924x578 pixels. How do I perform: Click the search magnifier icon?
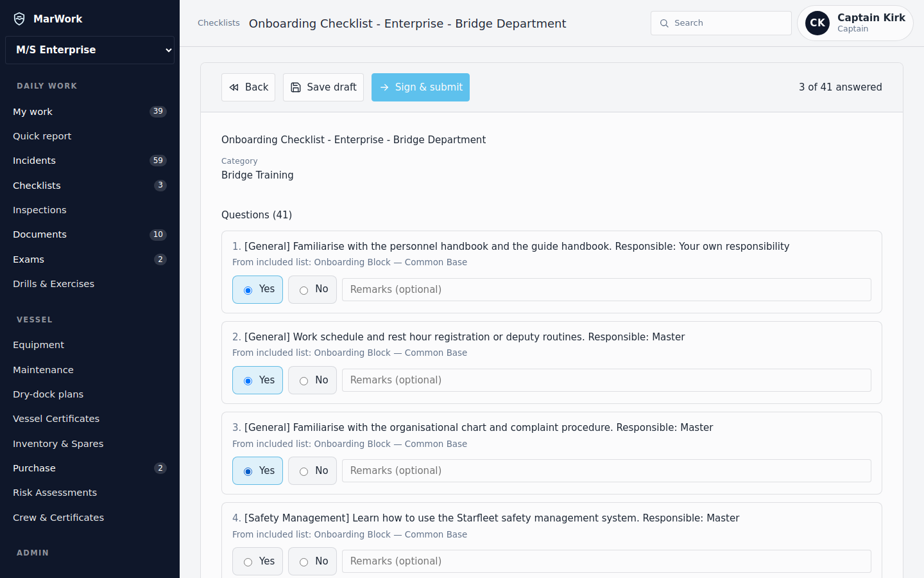(x=664, y=23)
